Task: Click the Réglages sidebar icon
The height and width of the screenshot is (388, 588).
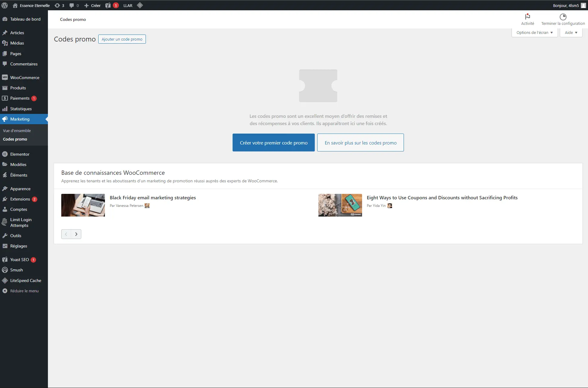Action: click(x=5, y=246)
